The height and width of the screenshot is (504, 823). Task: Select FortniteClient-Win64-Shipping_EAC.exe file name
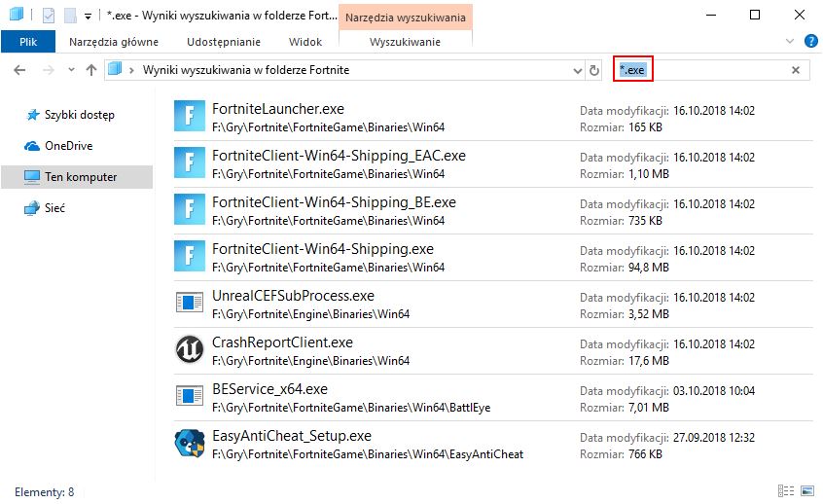click(x=339, y=156)
